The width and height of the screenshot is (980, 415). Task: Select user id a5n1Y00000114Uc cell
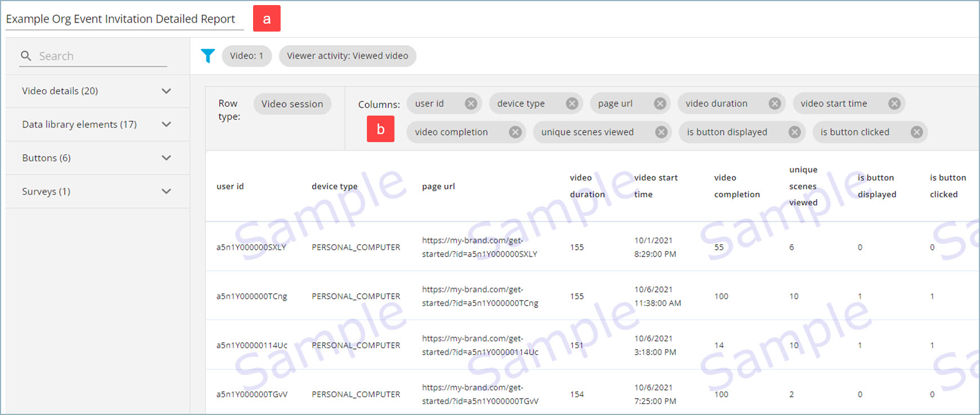[252, 345]
